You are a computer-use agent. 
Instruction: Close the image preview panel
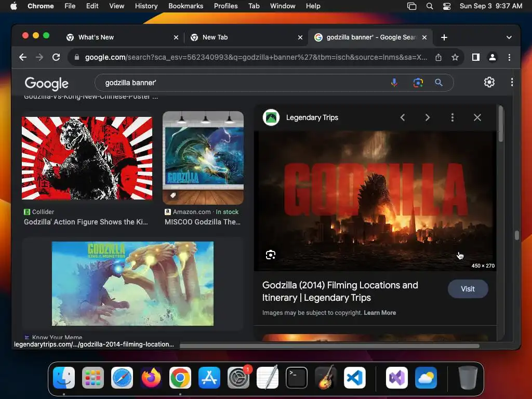477,117
